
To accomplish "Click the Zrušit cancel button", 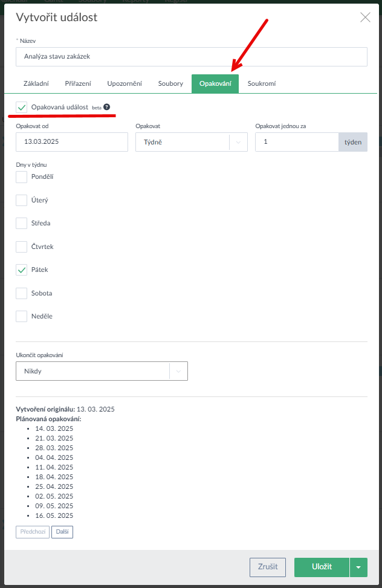I will [x=267, y=567].
